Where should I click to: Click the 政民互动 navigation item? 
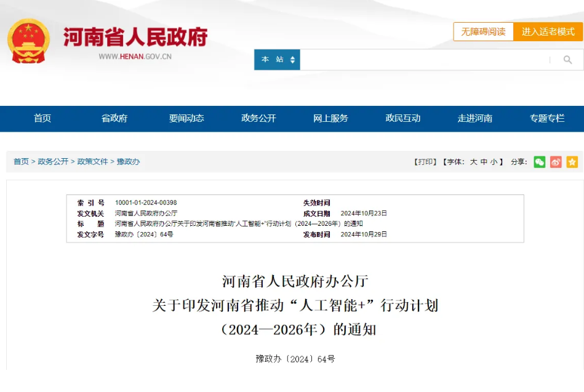point(402,119)
